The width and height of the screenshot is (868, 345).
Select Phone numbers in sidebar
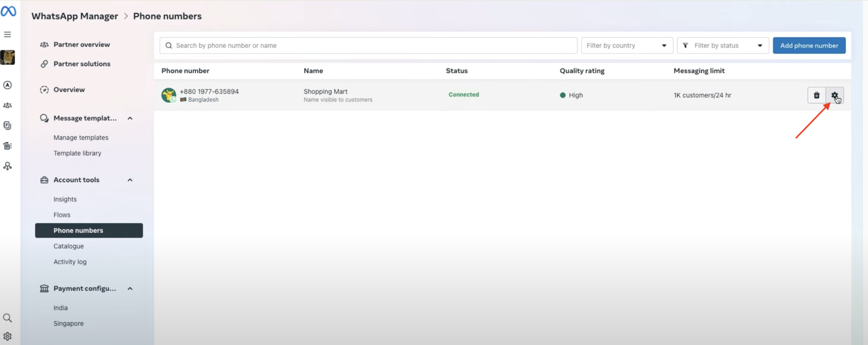pos(89,231)
